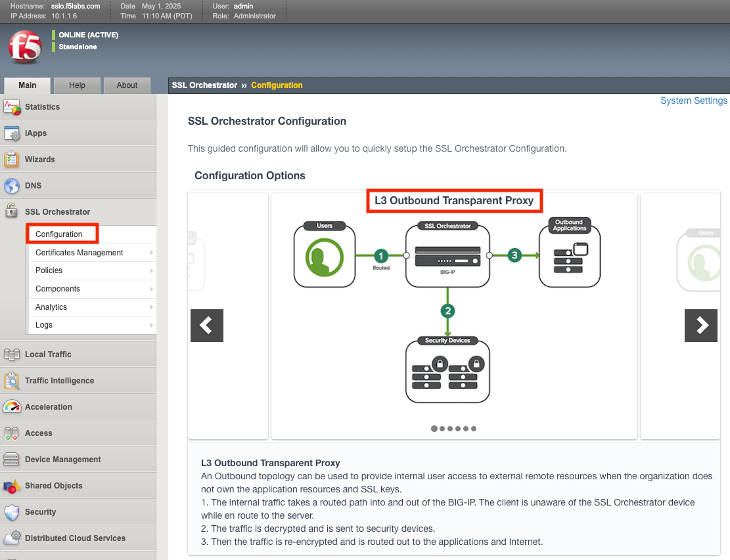Open System Settings link
730x560 pixels.
pos(694,100)
